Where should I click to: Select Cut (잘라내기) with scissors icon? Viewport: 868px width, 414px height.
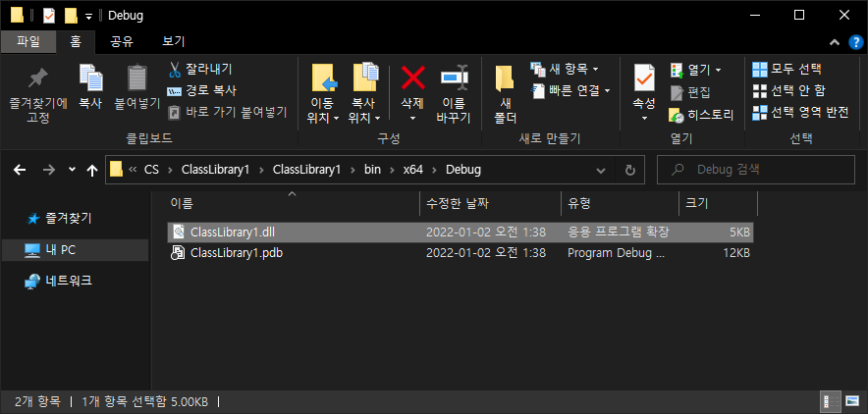[x=200, y=70]
